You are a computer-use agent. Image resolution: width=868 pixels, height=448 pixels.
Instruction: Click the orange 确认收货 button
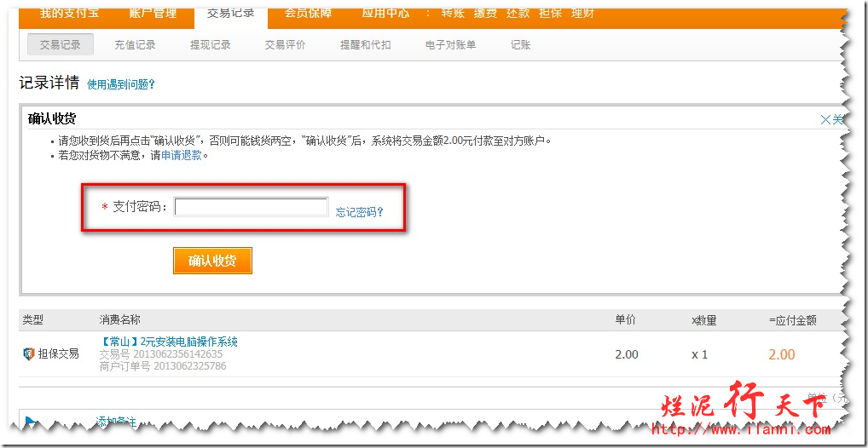212,261
